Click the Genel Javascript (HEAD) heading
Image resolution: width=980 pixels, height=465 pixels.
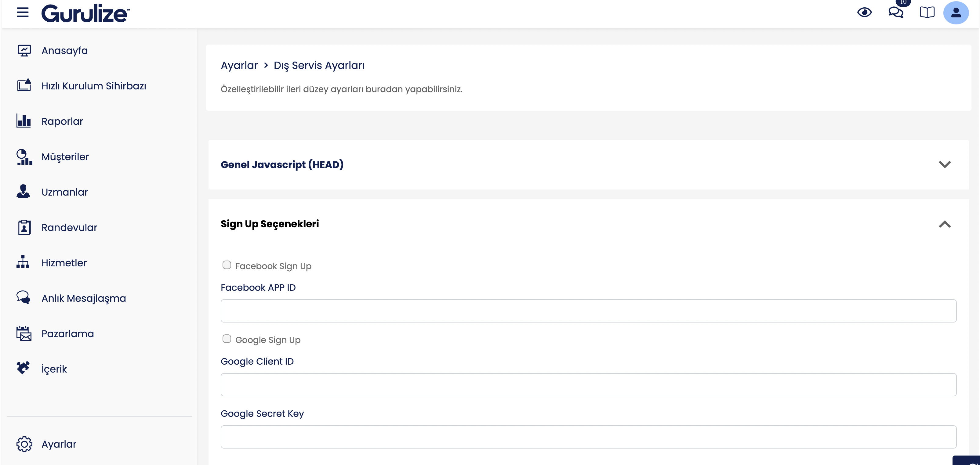(282, 165)
